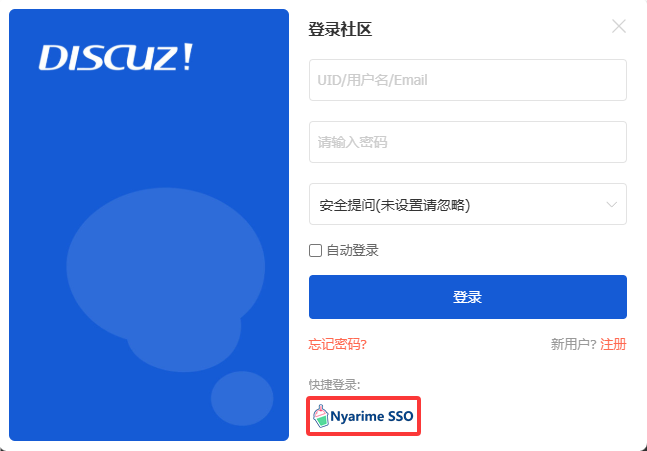The image size is (647, 451).
Task: Sign in via Nyarime SSO text
Action: point(372,416)
